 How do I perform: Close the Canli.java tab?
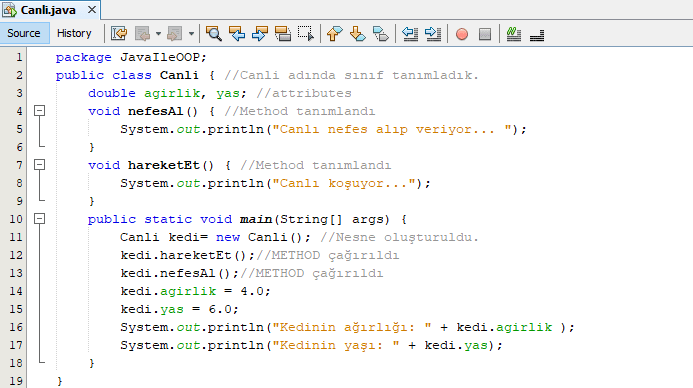pyautogui.click(x=92, y=9)
